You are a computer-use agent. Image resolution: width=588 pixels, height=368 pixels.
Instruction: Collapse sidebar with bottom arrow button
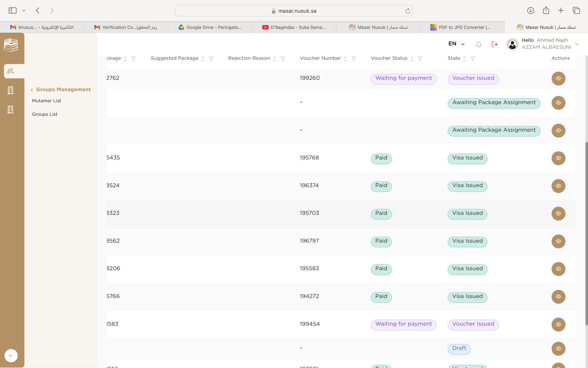pyautogui.click(x=11, y=355)
